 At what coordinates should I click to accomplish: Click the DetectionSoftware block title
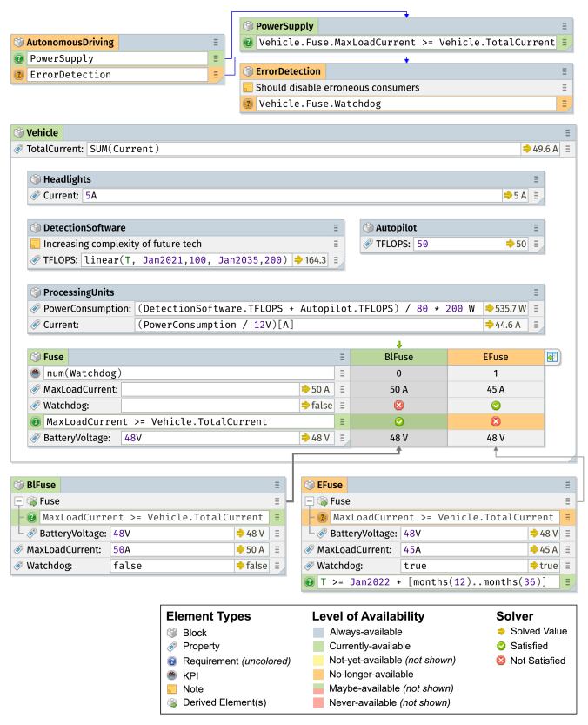click(x=84, y=227)
